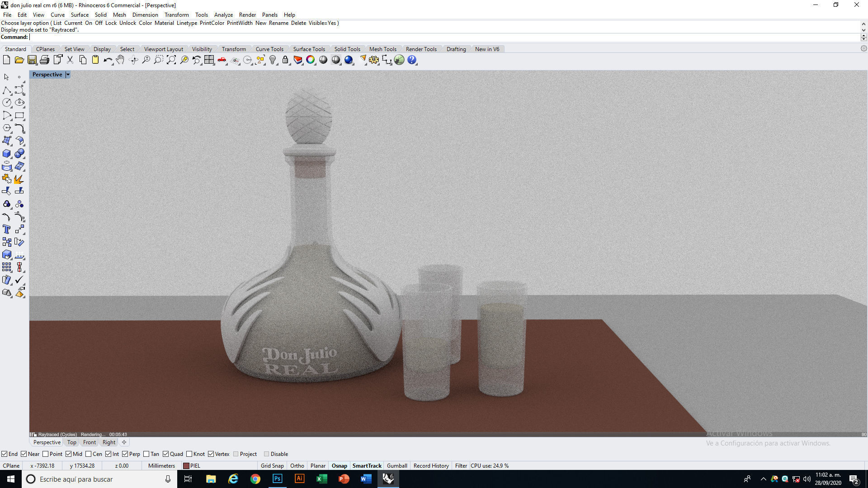Click the red car Set View icon
This screenshot has width=868, height=488.
point(222,60)
